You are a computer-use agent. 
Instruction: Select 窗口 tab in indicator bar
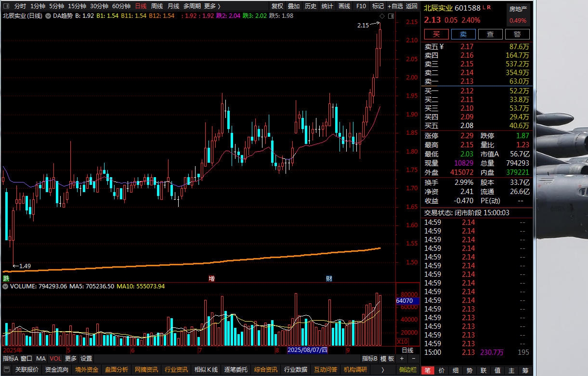pyautogui.click(x=26, y=359)
